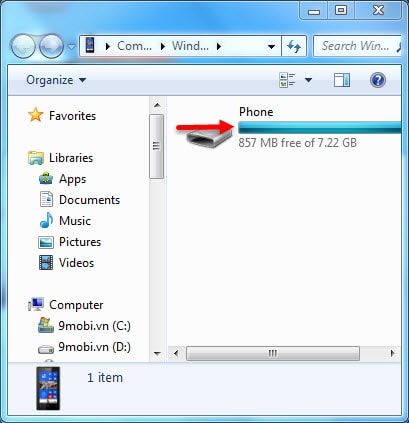Click the navigation pane vertical scrollbar thumb

157,146
